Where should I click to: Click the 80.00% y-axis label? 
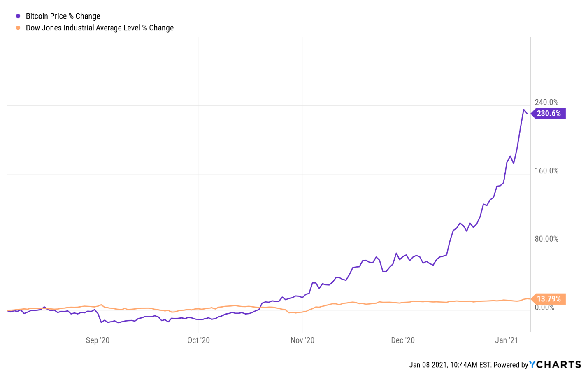point(546,239)
